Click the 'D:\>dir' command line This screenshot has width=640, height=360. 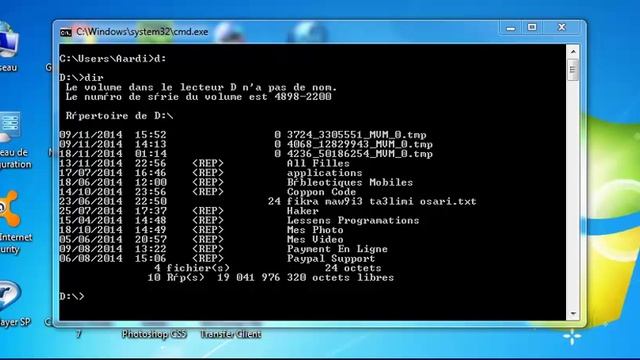pyautogui.click(x=81, y=78)
